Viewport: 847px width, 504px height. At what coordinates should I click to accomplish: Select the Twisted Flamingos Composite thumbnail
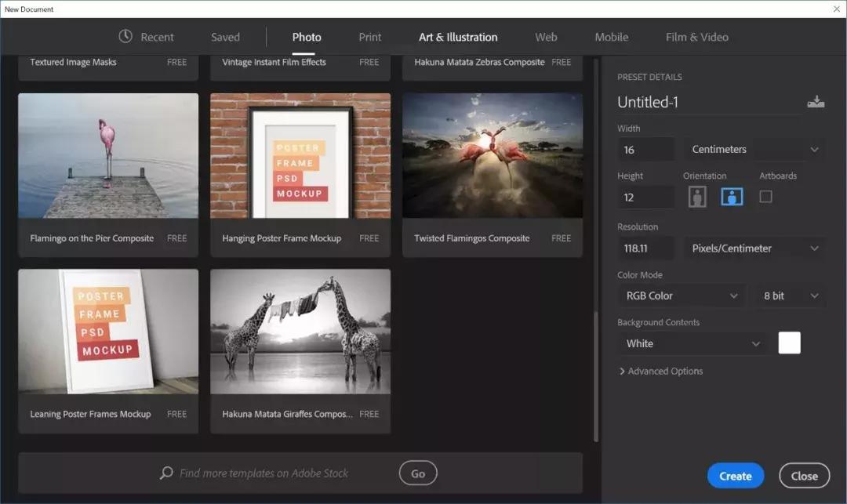[492, 156]
